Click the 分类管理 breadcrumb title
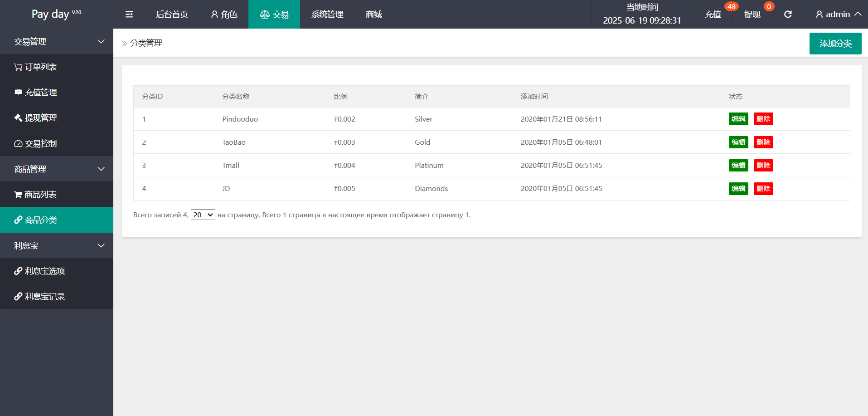This screenshot has height=416, width=868. [146, 43]
